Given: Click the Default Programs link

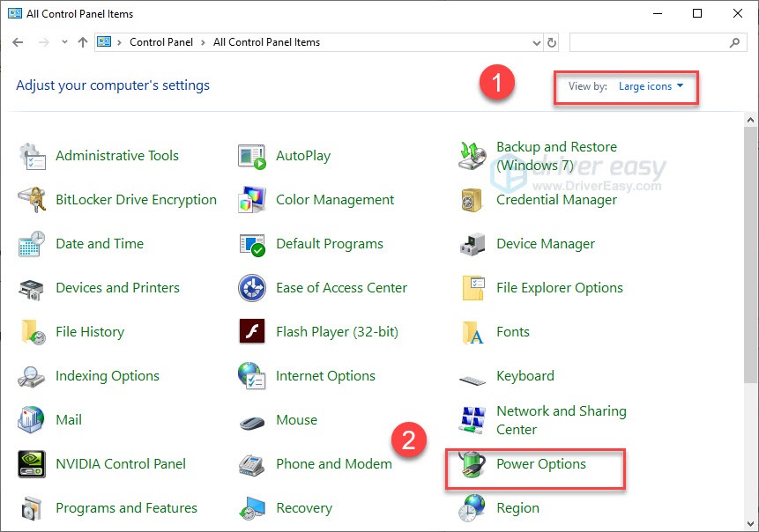Looking at the screenshot, I should [x=330, y=244].
